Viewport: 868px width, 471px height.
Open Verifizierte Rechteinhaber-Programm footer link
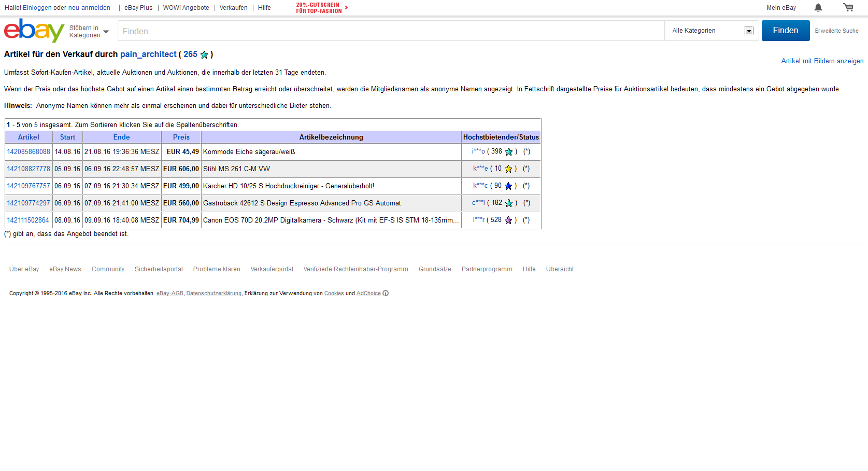356,269
